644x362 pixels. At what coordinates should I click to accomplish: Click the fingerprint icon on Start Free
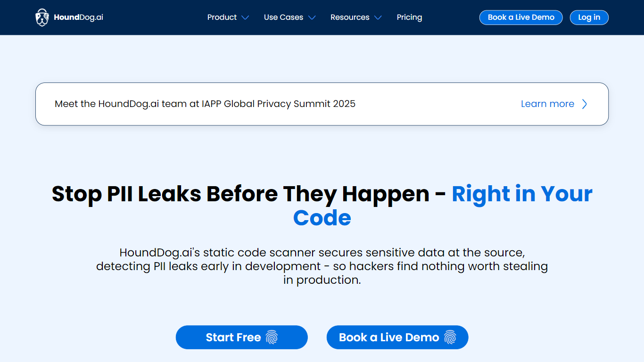click(x=272, y=337)
